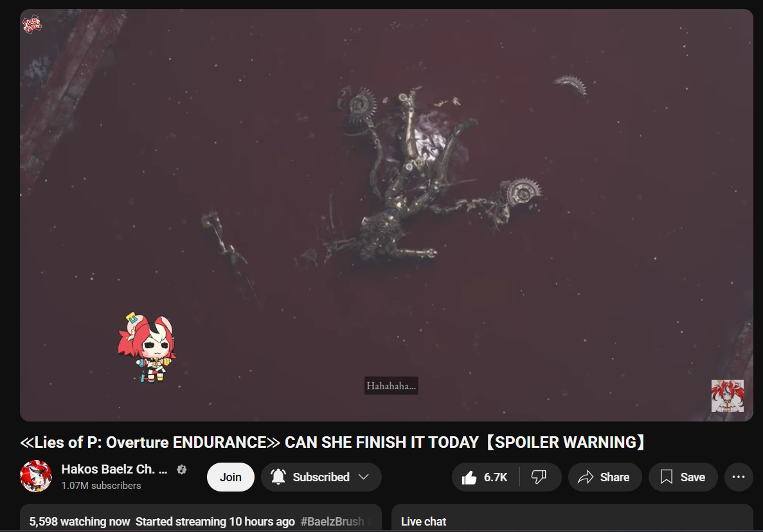
Task: Click the Hakos Baelz channel avatar
Action: 35,476
